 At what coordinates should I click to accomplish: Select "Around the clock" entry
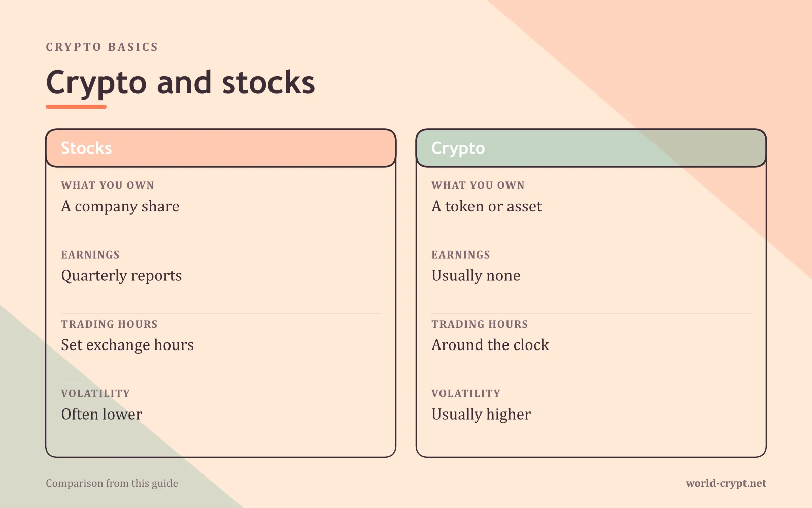490,345
